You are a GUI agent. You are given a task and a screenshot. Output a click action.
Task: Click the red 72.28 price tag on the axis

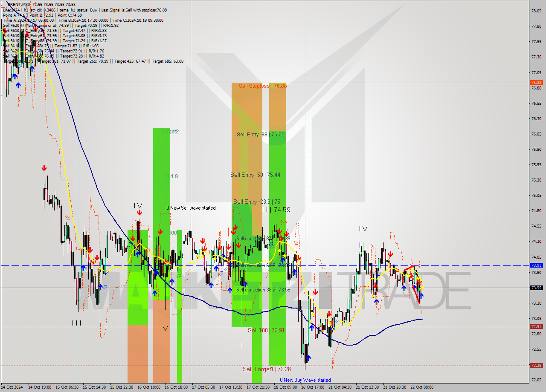pos(536,365)
